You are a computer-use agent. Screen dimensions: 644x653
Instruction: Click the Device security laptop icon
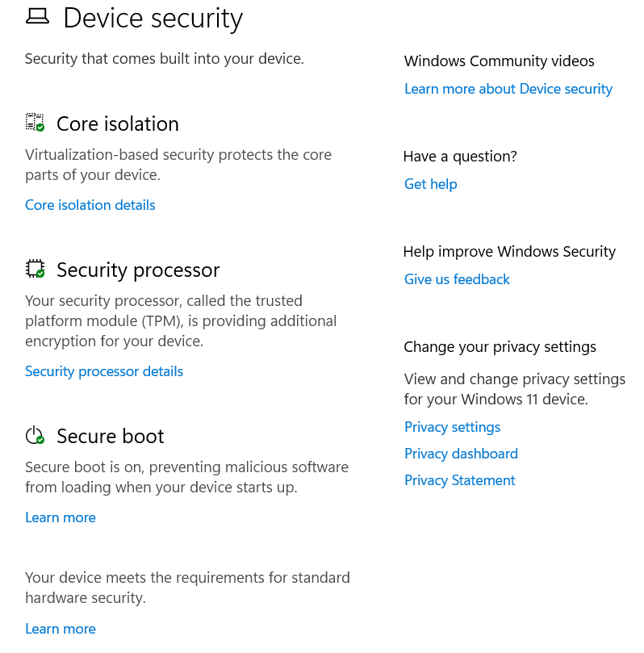(37, 16)
